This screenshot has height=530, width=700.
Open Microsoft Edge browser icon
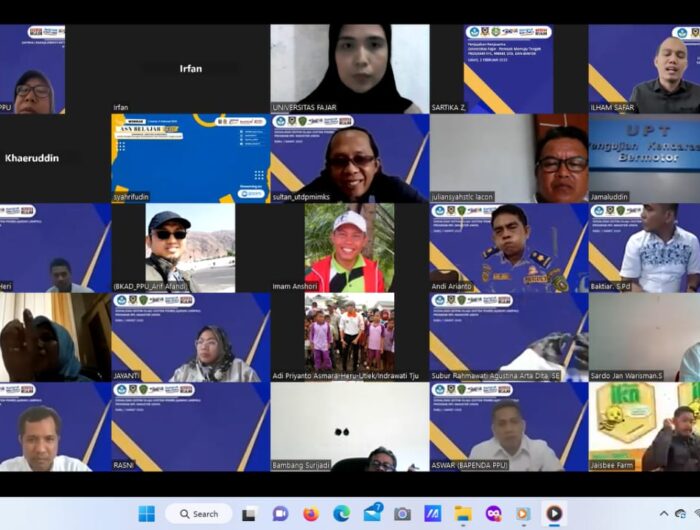click(x=341, y=514)
